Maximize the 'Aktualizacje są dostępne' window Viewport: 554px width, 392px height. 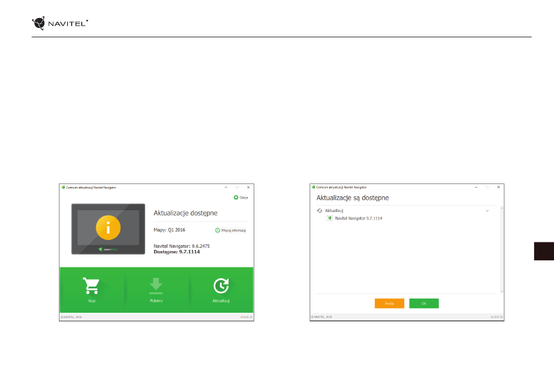point(487,187)
